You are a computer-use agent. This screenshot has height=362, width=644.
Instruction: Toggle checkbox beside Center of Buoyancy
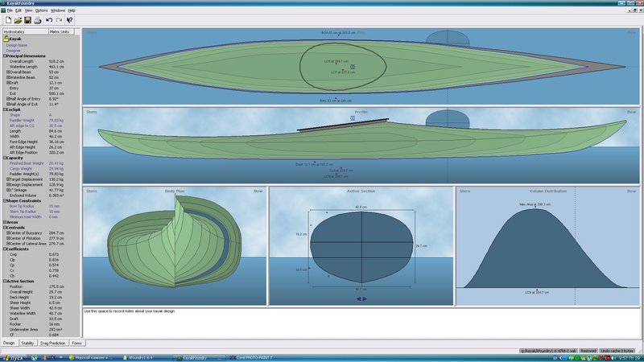pos(6,232)
